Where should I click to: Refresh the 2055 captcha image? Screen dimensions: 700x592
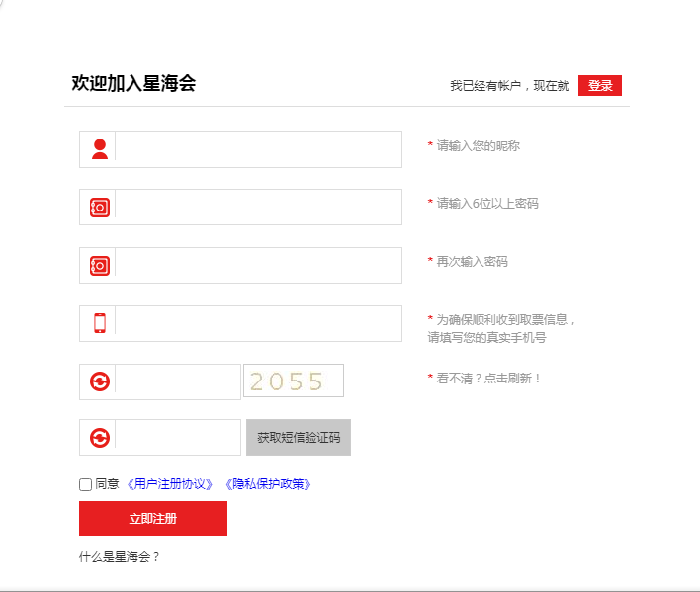pyautogui.click(x=294, y=381)
